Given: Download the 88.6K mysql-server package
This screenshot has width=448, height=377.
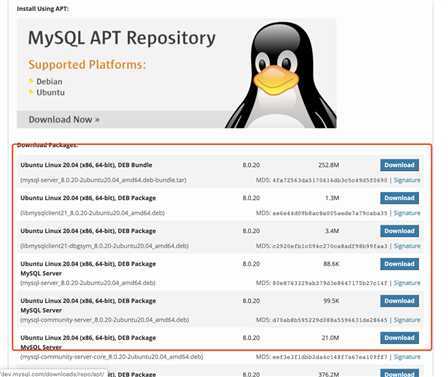Looking at the screenshot, I should (399, 264).
